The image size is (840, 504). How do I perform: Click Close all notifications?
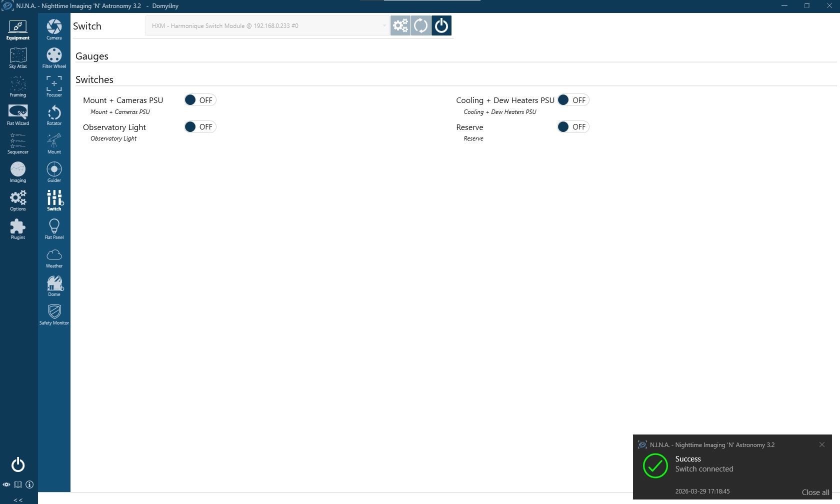tap(815, 492)
